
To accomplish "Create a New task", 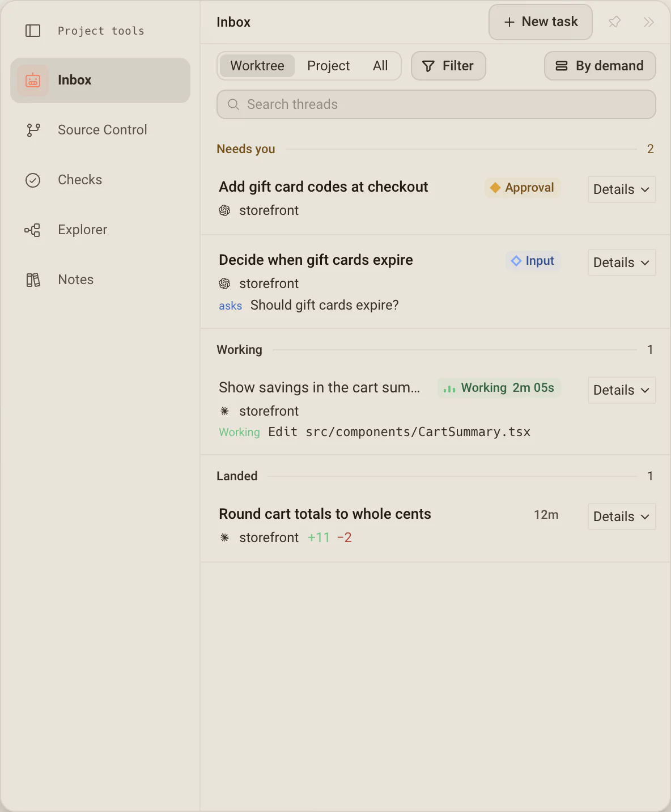I will [541, 22].
